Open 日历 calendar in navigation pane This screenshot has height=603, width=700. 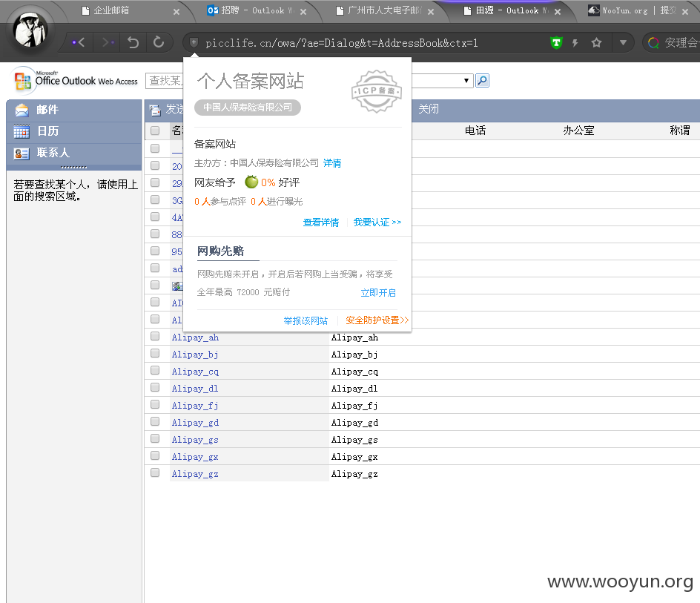pos(74,131)
